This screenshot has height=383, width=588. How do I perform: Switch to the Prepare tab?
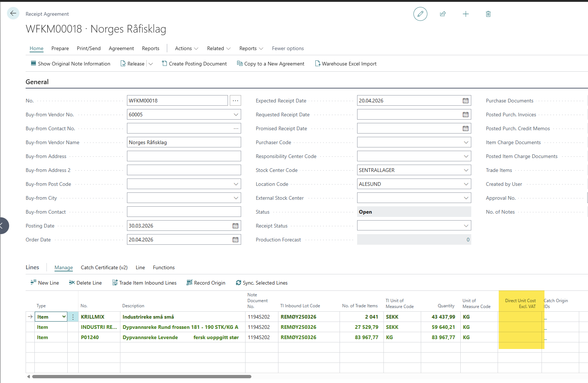coord(60,48)
